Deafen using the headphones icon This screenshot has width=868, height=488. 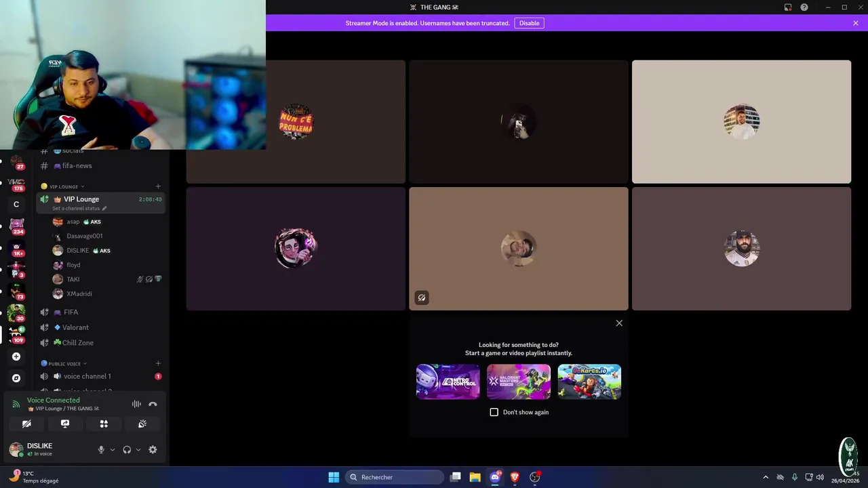pos(127,449)
